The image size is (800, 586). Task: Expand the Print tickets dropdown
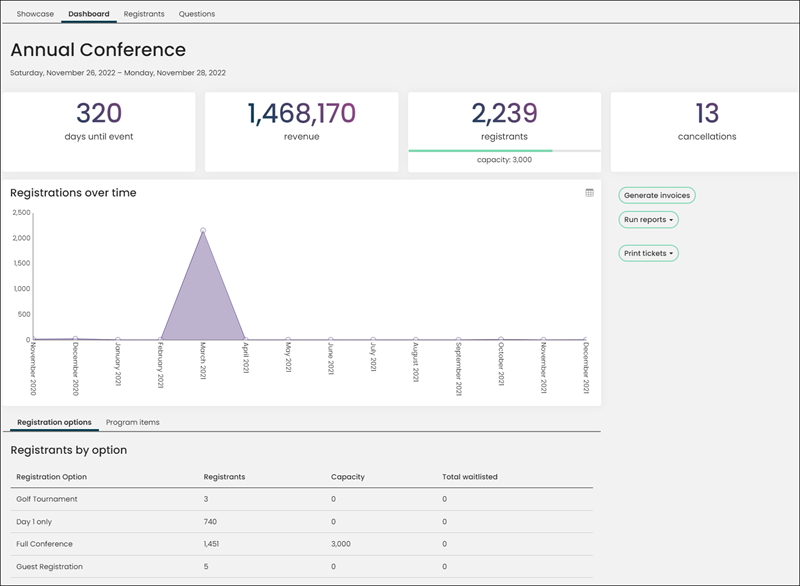tap(648, 253)
